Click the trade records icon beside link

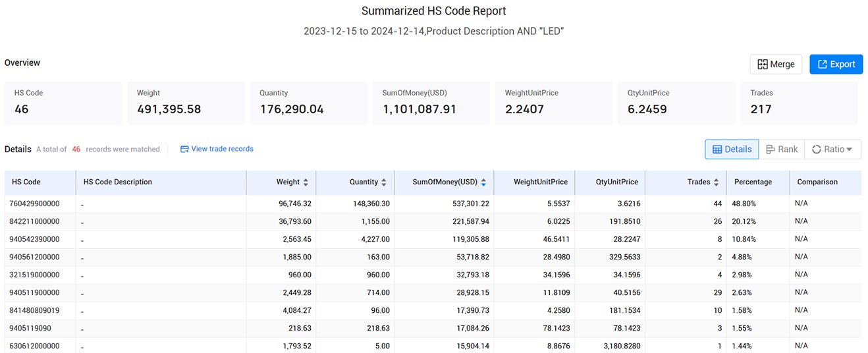[184, 149]
